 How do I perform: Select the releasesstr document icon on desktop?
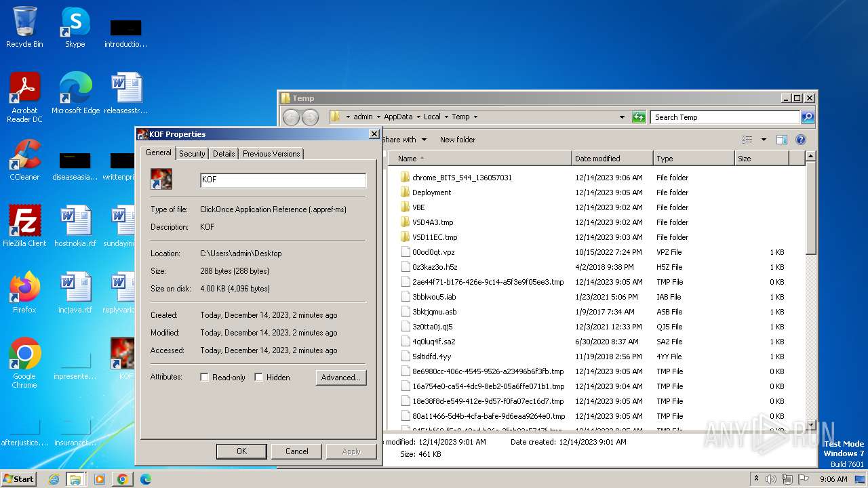[x=126, y=94]
